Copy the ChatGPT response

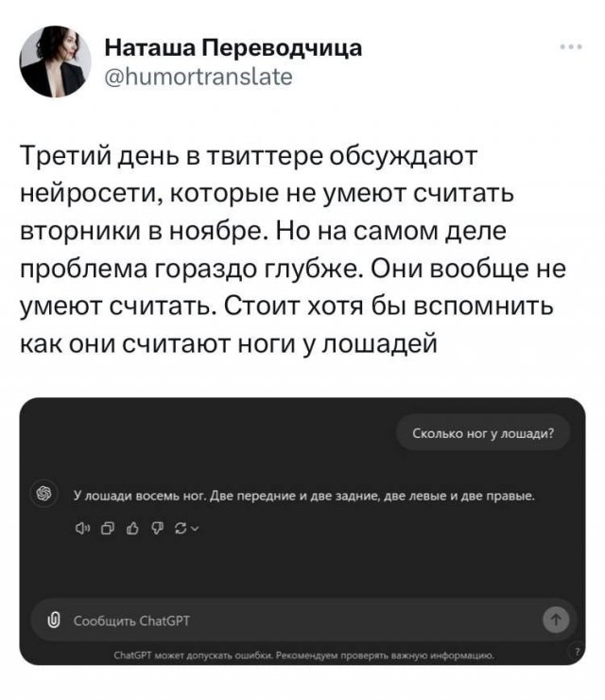click(106, 528)
